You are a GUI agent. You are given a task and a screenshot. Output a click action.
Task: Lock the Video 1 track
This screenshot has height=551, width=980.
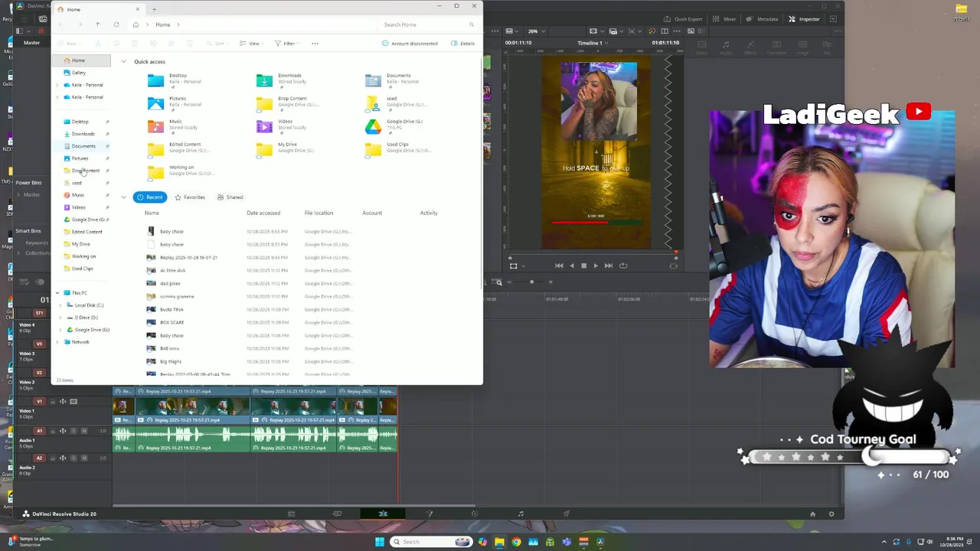(x=53, y=402)
